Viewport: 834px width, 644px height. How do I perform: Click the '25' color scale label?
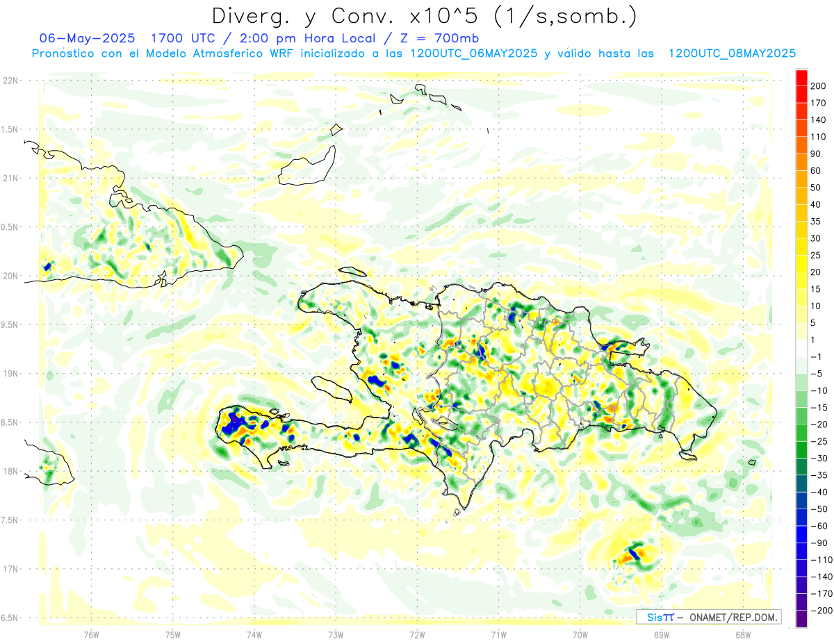pyautogui.click(x=816, y=255)
